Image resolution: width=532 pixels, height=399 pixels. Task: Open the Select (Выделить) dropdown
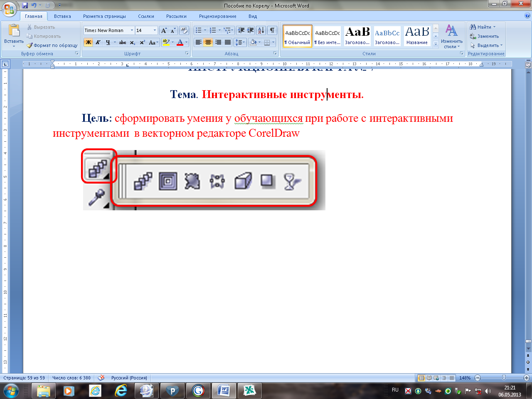click(486, 45)
